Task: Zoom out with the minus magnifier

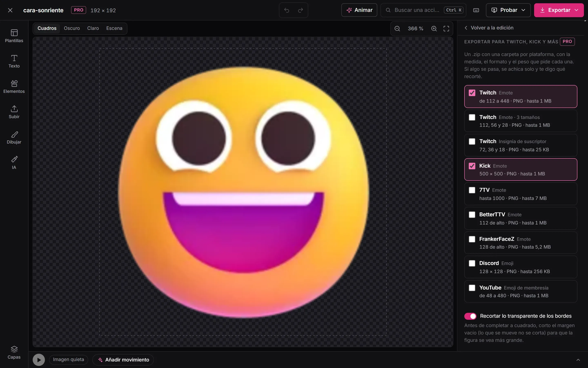Action: point(397,28)
